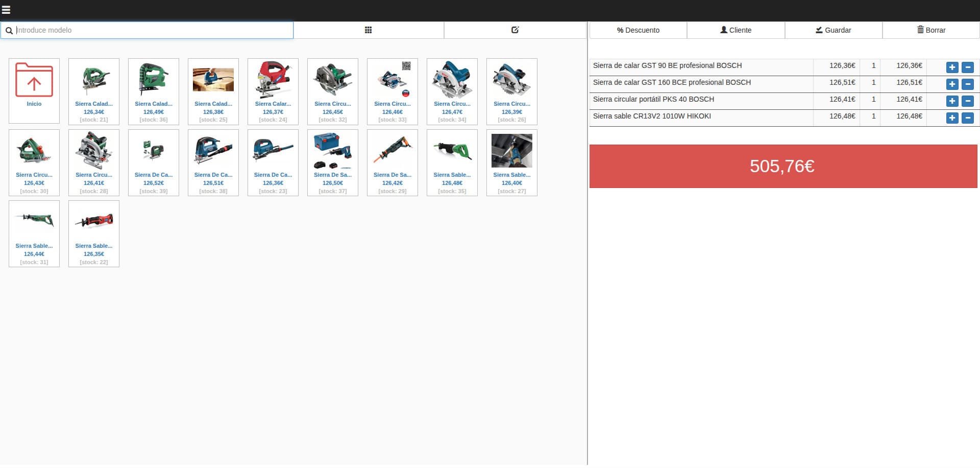Add the 126,50€ Sierra De Sa product
The image size is (980, 468).
click(333, 162)
